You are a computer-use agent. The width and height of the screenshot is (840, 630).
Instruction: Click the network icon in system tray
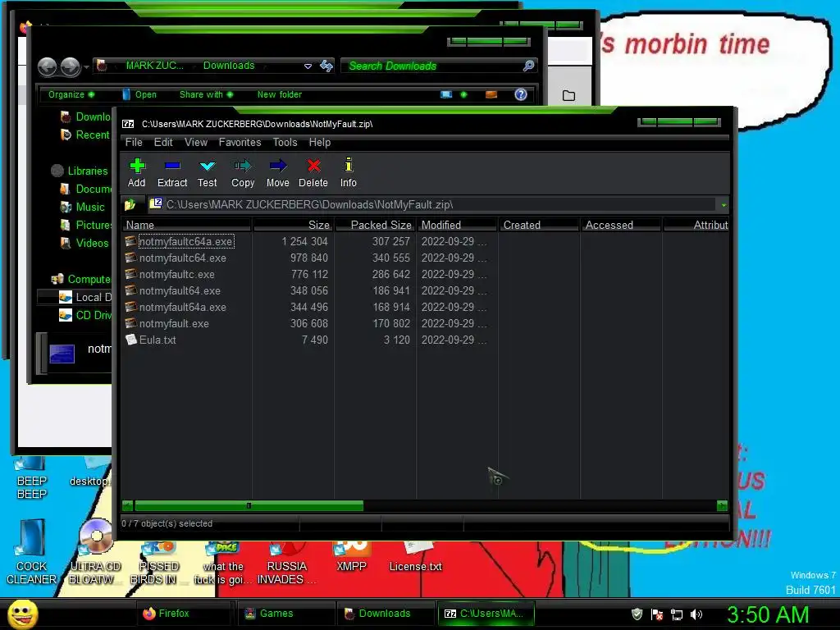tap(677, 614)
